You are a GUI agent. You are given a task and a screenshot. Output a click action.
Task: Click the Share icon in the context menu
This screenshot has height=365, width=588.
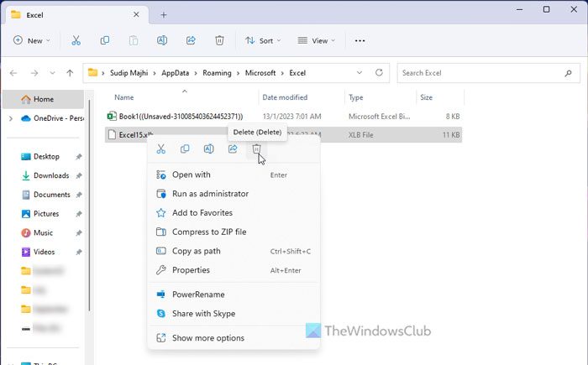pyautogui.click(x=233, y=149)
